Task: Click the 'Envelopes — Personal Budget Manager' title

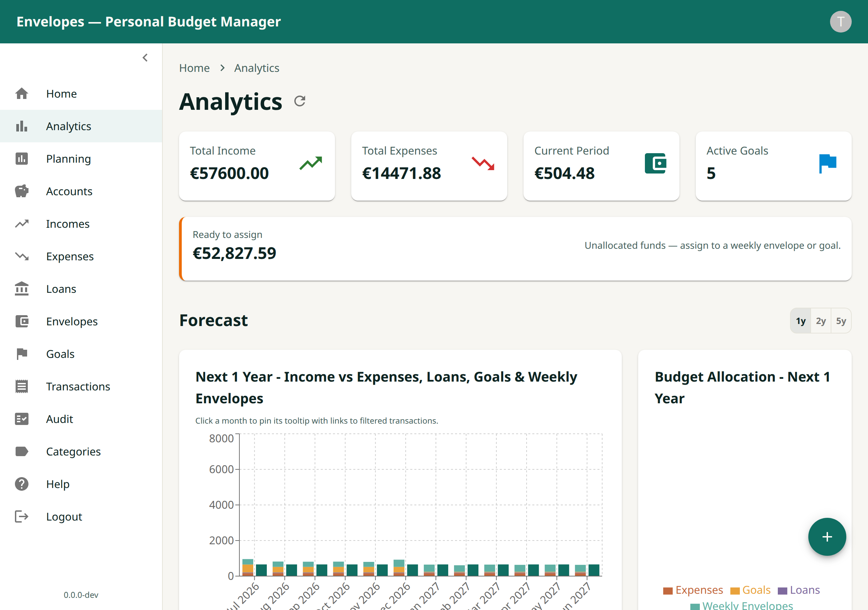Action: coord(149,22)
